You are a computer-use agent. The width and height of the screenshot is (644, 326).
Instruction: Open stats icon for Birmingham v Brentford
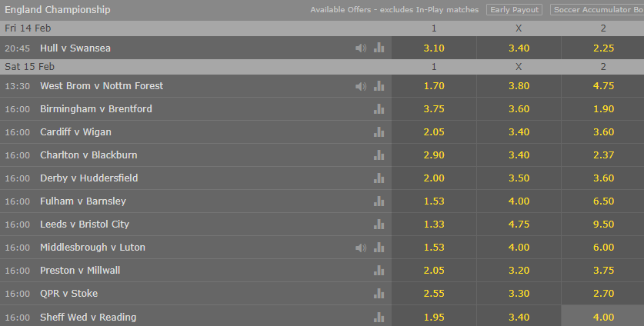click(x=379, y=109)
